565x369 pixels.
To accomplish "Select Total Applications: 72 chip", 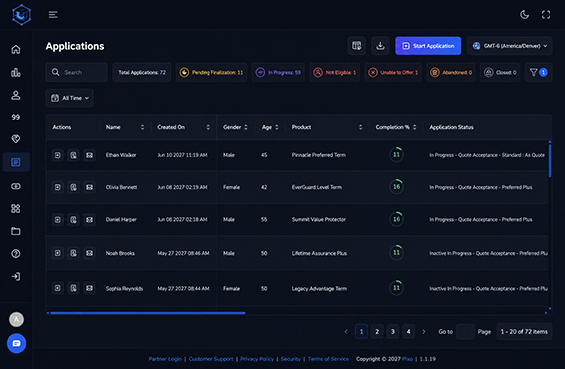I will (x=142, y=72).
